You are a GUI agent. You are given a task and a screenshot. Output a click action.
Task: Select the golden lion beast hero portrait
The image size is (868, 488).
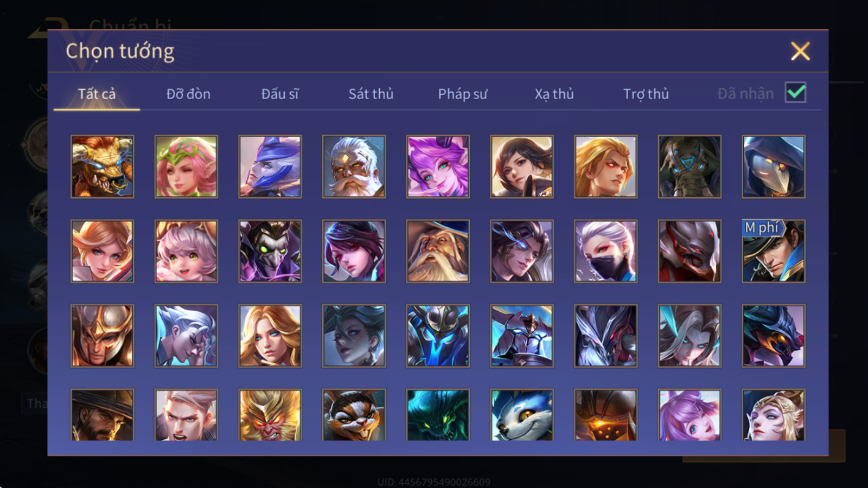(102, 166)
